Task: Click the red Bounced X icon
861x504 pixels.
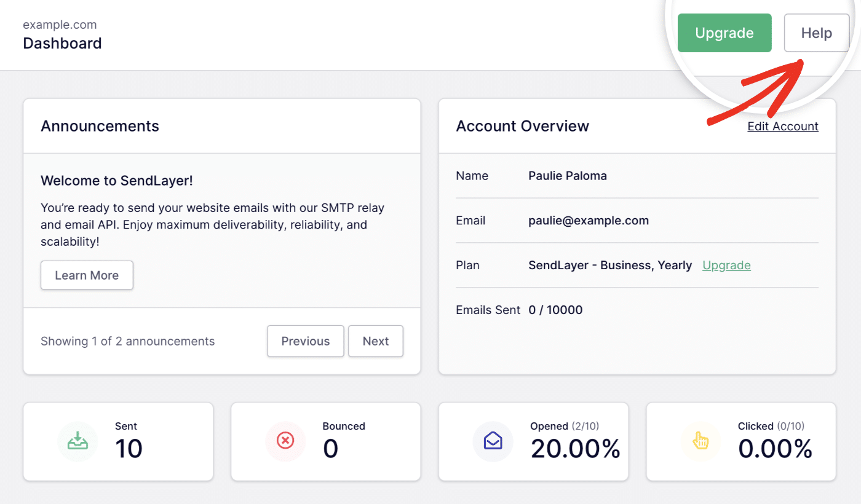Action: [285, 441]
